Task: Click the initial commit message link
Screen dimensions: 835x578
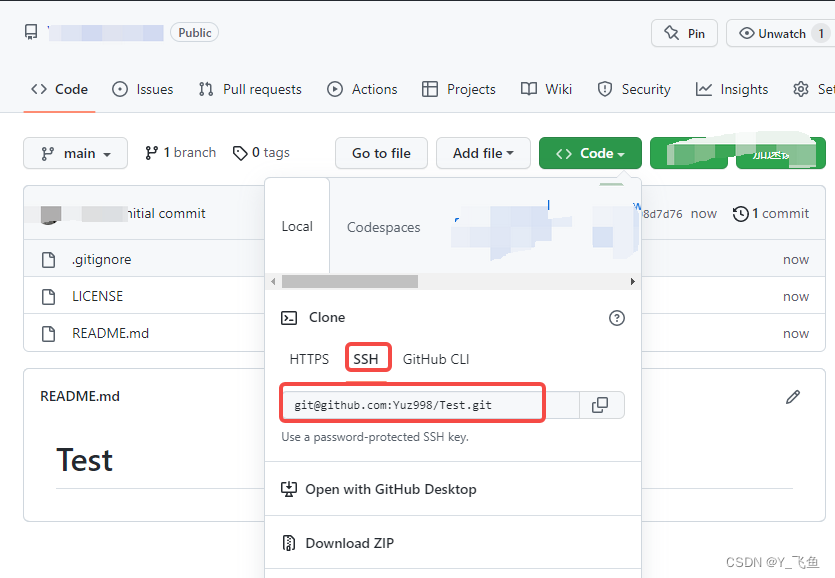Action: (166, 214)
